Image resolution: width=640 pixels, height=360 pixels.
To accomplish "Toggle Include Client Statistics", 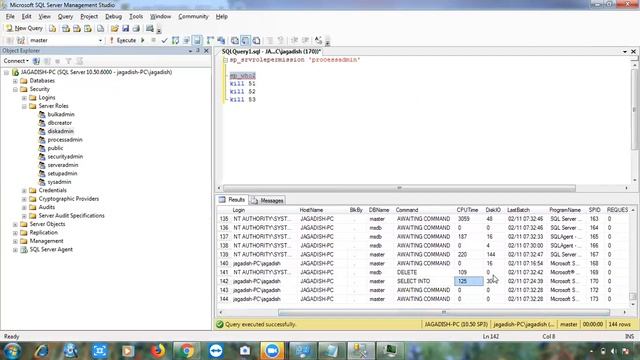I will (x=221, y=40).
